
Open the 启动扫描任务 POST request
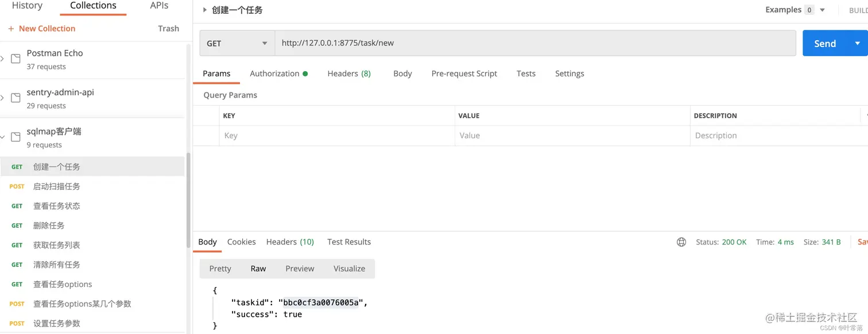(x=92, y=187)
